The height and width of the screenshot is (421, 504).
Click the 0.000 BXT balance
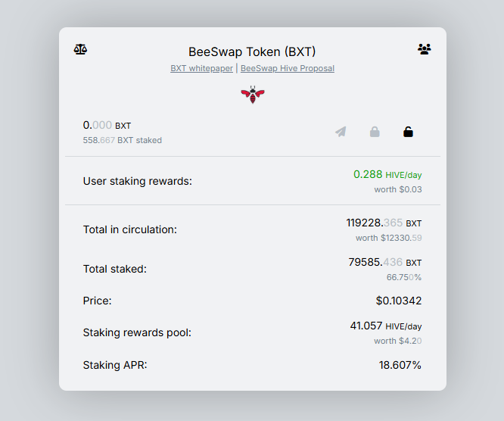point(107,125)
